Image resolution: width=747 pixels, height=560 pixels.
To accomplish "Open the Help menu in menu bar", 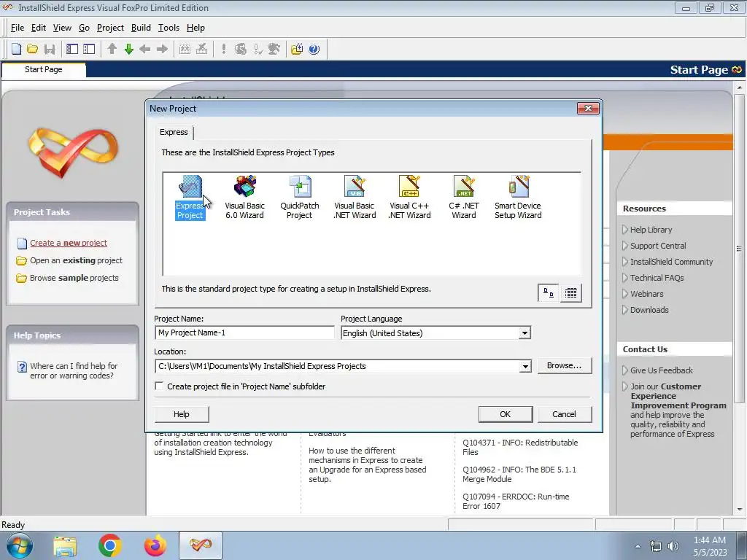I will [196, 28].
